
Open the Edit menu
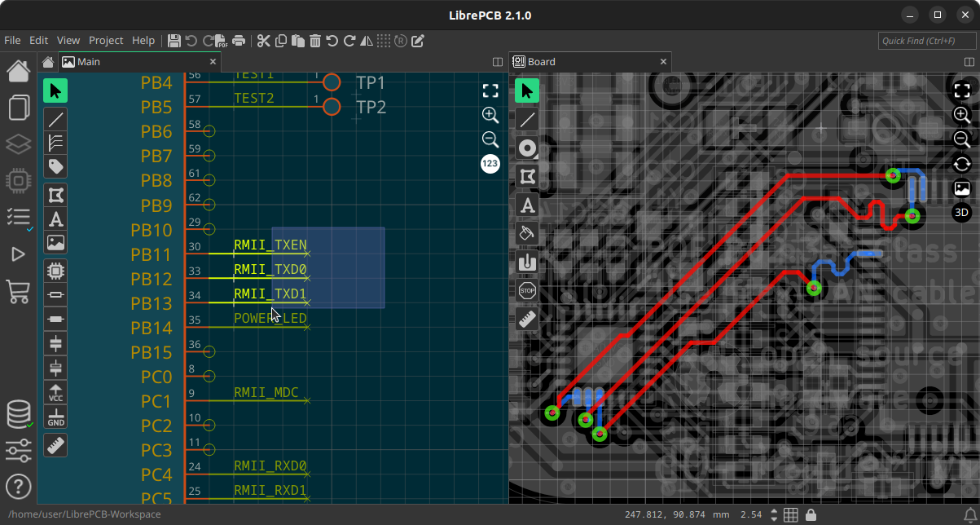tap(39, 40)
